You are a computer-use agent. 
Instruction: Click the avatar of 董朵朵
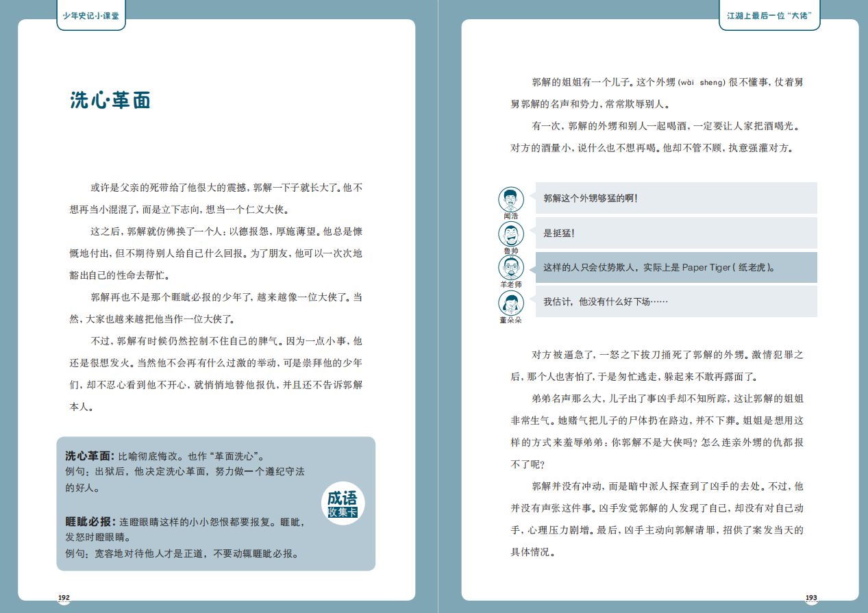click(x=510, y=303)
